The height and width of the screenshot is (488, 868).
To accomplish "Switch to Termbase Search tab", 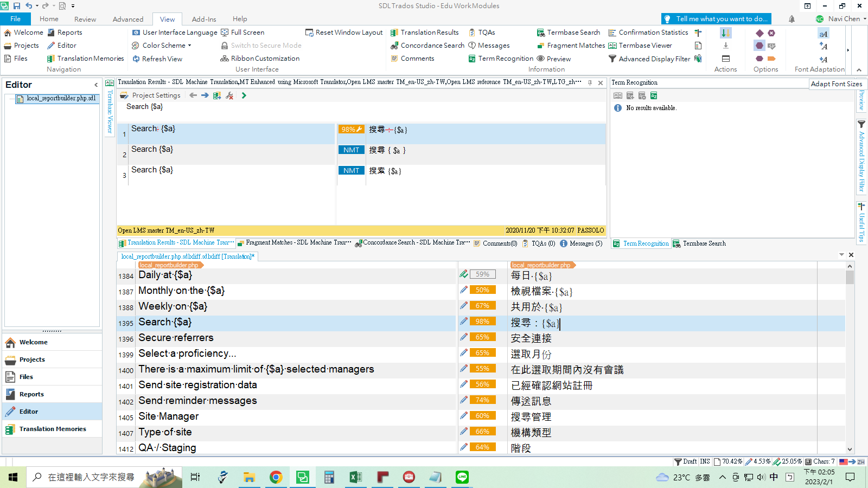I will (700, 243).
